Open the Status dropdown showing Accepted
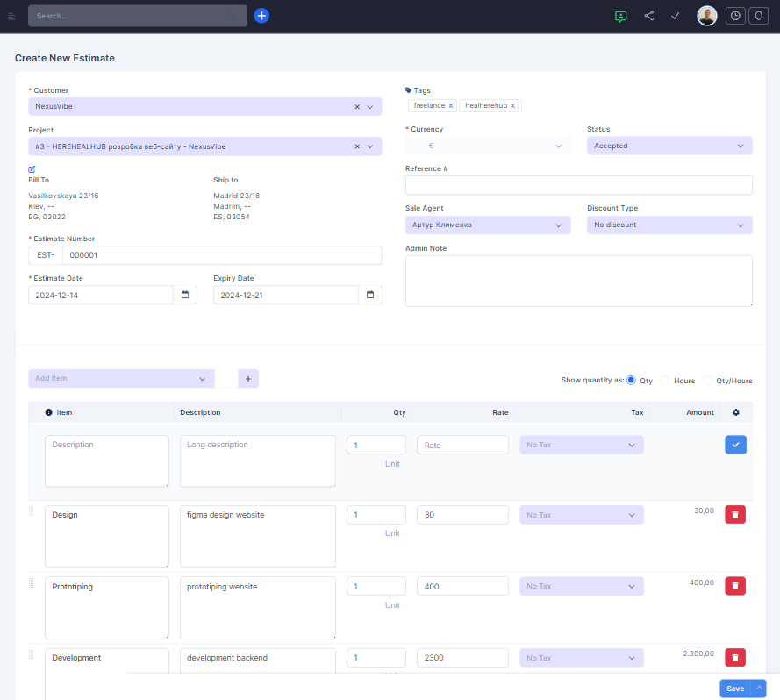The width and height of the screenshot is (780, 700). [669, 146]
